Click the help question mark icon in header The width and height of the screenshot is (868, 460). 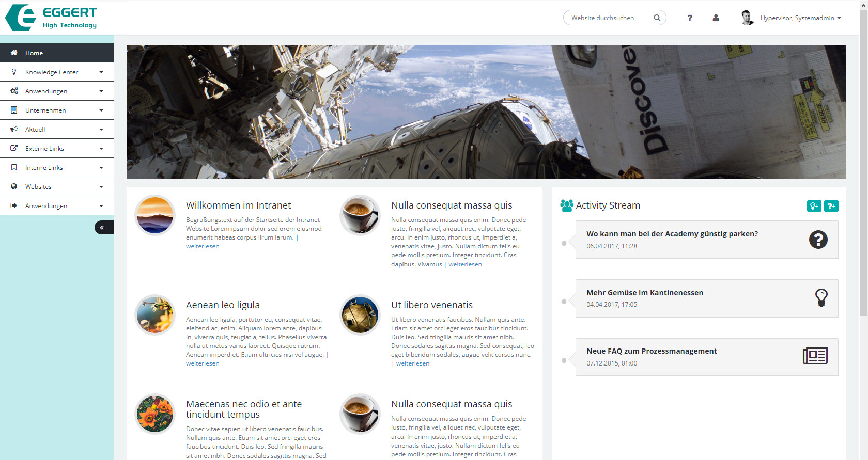[690, 18]
